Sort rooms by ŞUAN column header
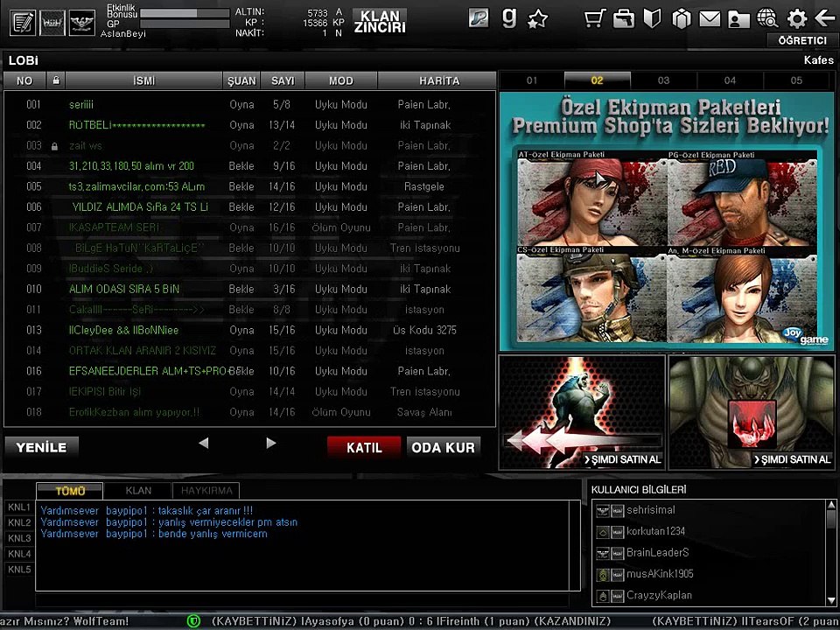The height and width of the screenshot is (630, 840). click(x=241, y=80)
